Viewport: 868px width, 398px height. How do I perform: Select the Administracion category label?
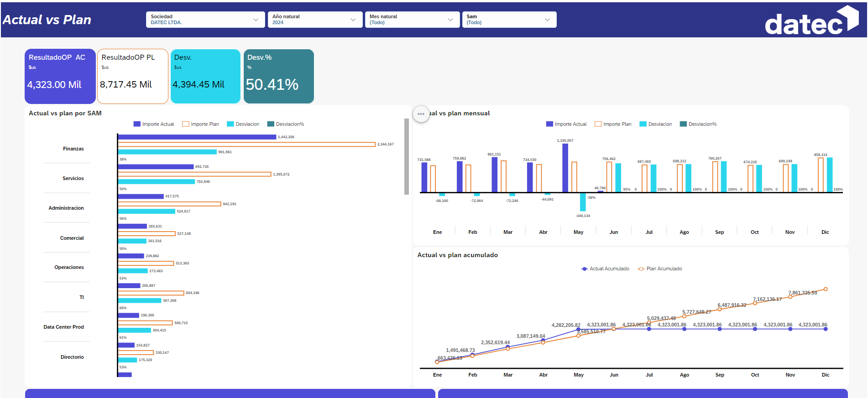66,208
